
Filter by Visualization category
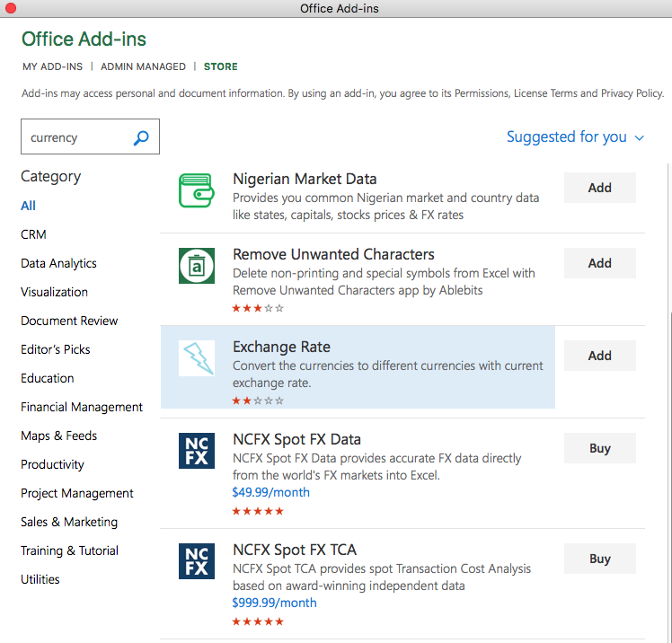click(x=55, y=292)
